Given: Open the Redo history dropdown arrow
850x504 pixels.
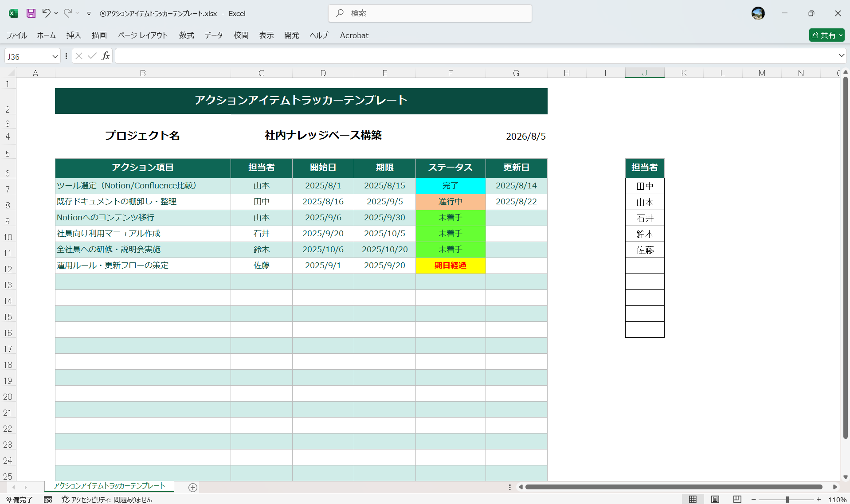Looking at the screenshot, I should pyautogui.click(x=77, y=13).
